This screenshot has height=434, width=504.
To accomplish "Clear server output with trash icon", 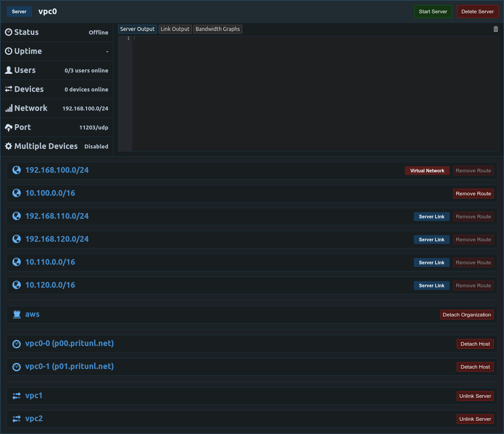I will click(x=495, y=29).
